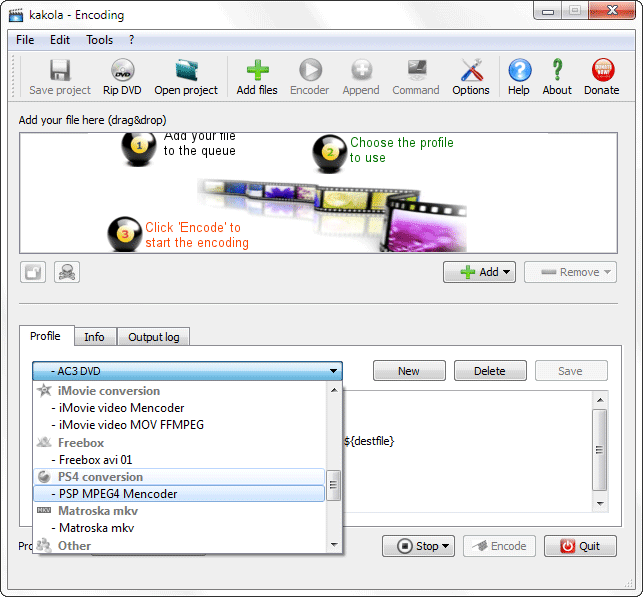
Task: Open the Remove dropdown button
Action: (570, 272)
